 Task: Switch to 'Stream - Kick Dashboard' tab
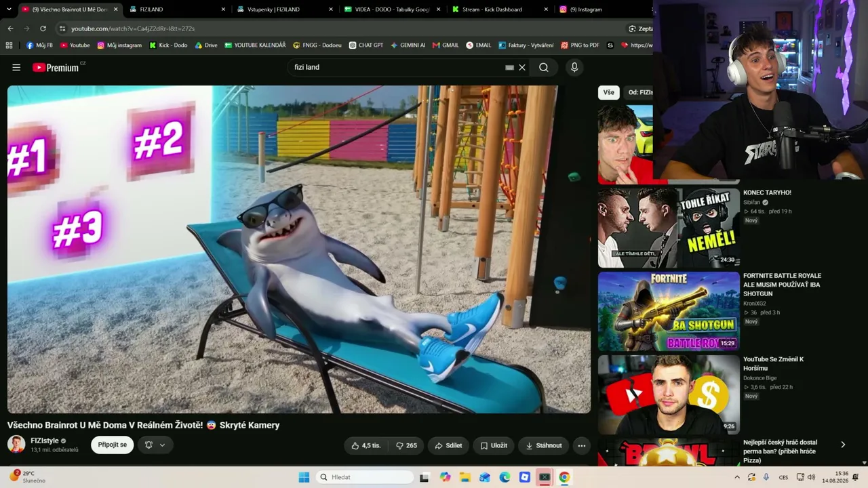click(498, 9)
